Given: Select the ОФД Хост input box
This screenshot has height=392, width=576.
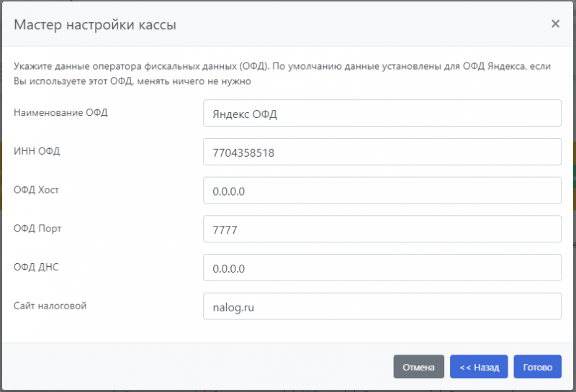Looking at the screenshot, I should (382, 191).
